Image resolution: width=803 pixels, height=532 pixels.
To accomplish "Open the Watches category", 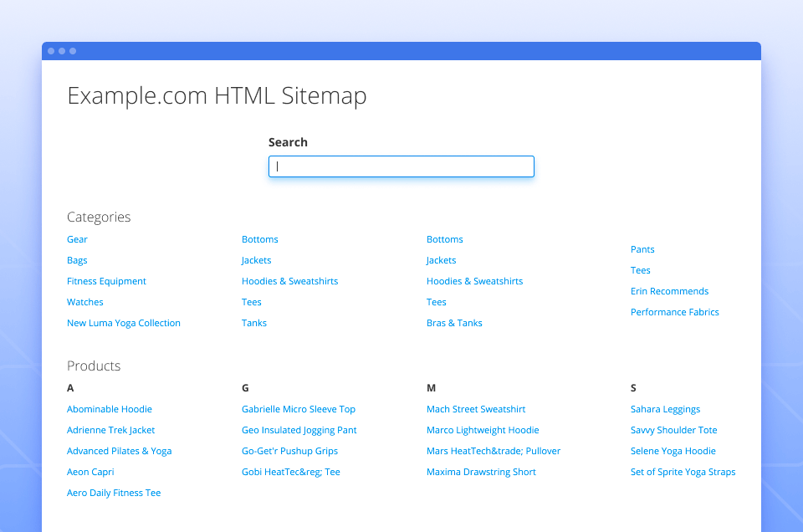I will pyautogui.click(x=84, y=302).
